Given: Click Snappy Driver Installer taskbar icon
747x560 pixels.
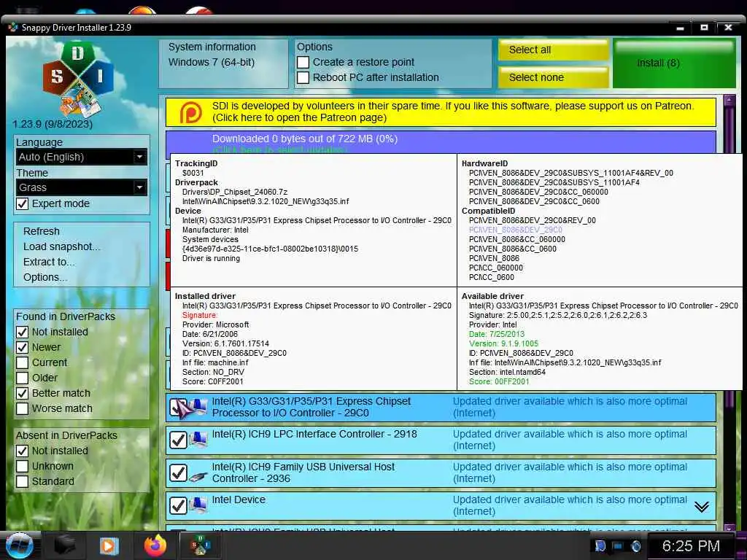Looking at the screenshot, I should 201,545.
